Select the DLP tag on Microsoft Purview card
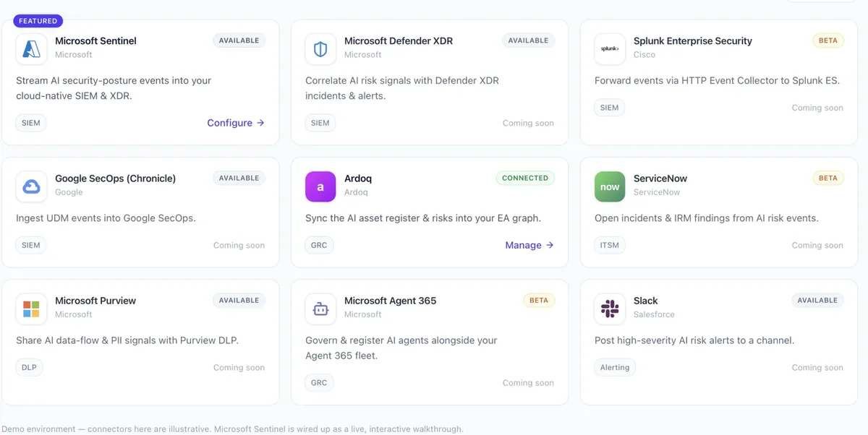The width and height of the screenshot is (868, 435). point(29,367)
